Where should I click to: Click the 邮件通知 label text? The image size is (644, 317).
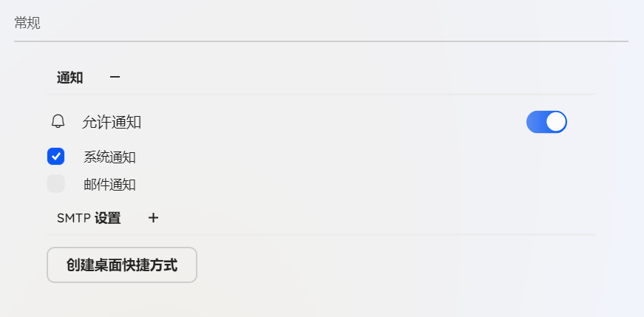pos(109,185)
